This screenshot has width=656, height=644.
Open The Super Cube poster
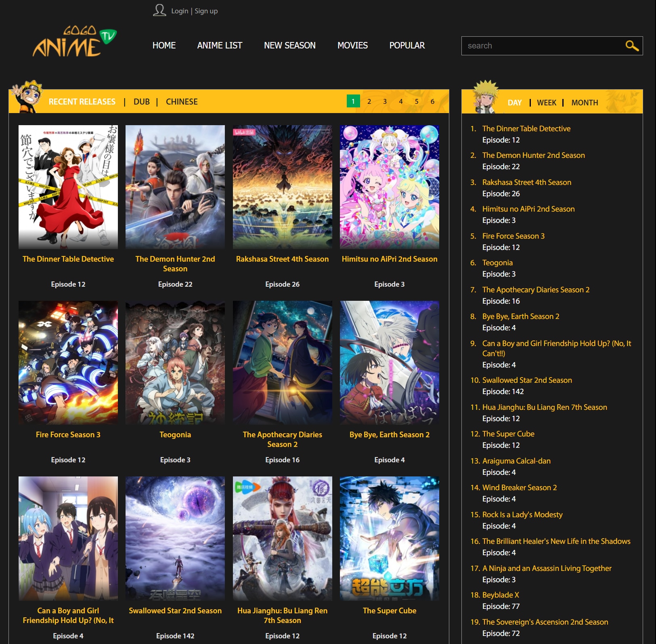click(x=390, y=538)
